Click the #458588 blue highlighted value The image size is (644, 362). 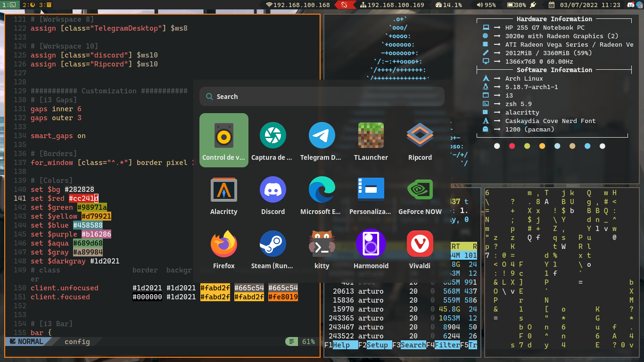(x=88, y=225)
